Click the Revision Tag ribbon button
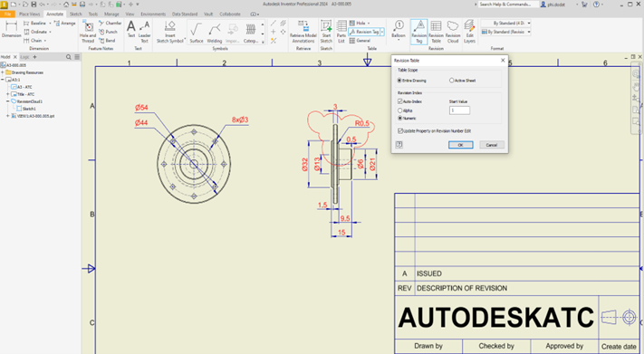The height and width of the screenshot is (354, 644). pyautogui.click(x=419, y=32)
